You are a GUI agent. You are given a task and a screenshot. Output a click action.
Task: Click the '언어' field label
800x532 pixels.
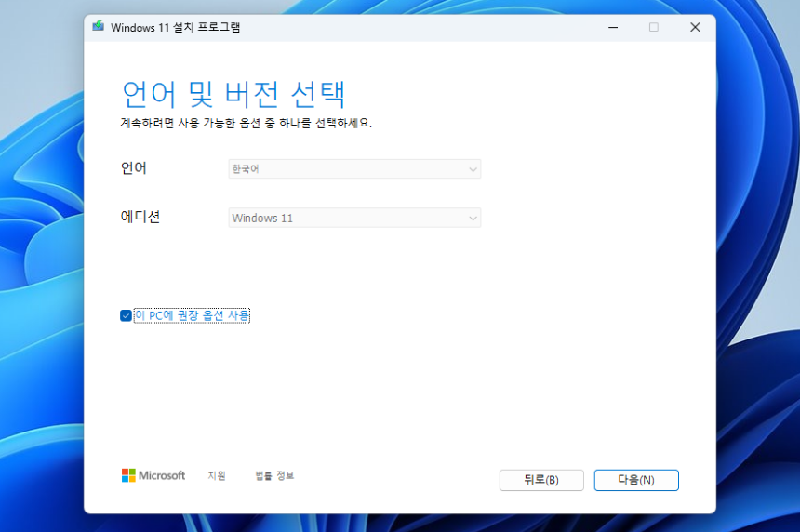134,167
